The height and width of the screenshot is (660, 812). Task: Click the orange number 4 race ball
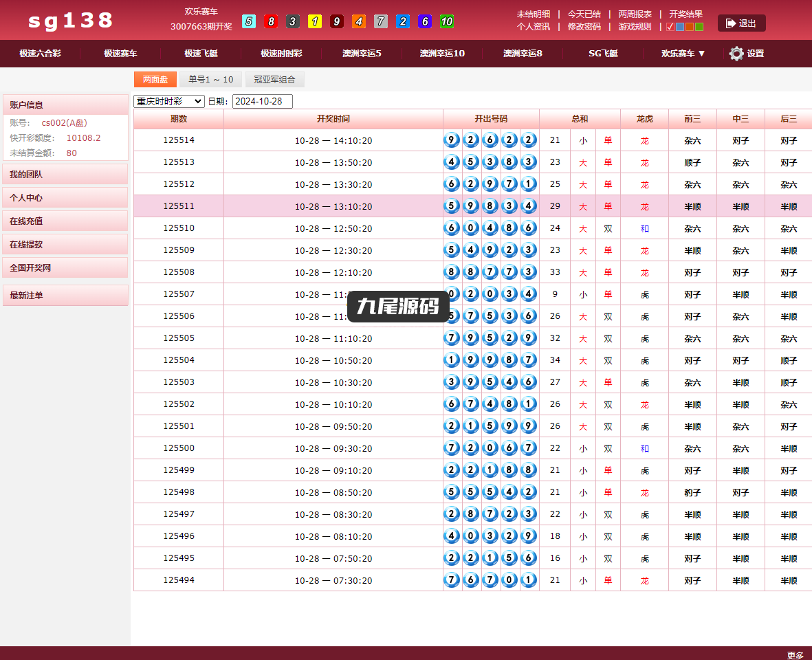[358, 21]
